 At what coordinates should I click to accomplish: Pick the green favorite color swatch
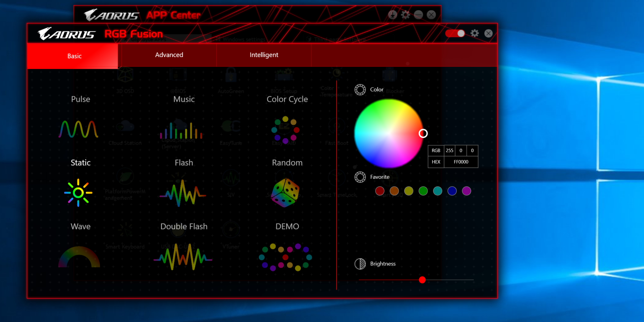[423, 191]
